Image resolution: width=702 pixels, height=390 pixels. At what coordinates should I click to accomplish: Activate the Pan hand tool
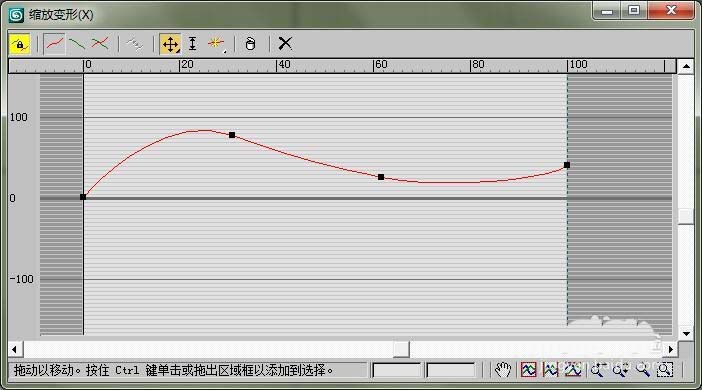tap(503, 370)
